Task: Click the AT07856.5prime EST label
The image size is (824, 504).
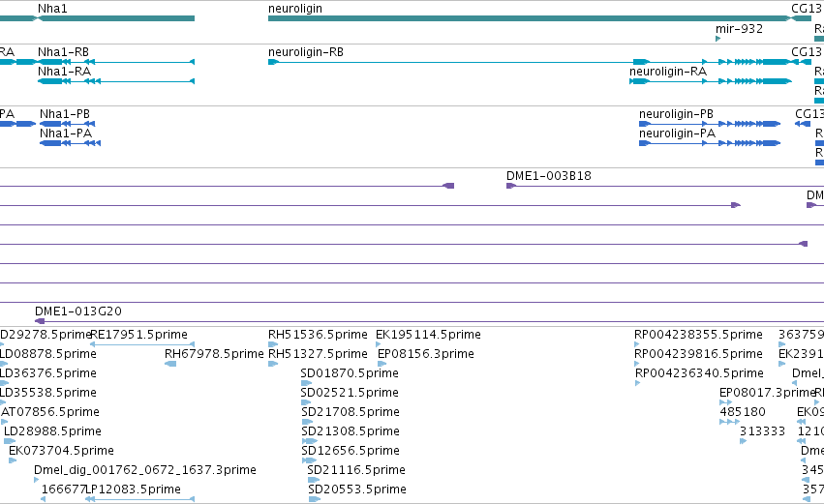Action: (x=50, y=412)
